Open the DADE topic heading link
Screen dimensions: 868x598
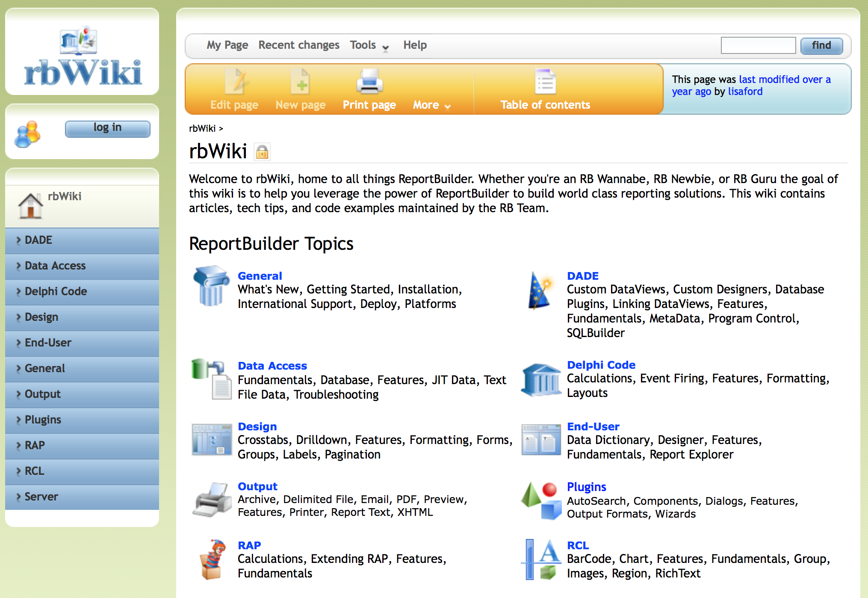click(583, 276)
